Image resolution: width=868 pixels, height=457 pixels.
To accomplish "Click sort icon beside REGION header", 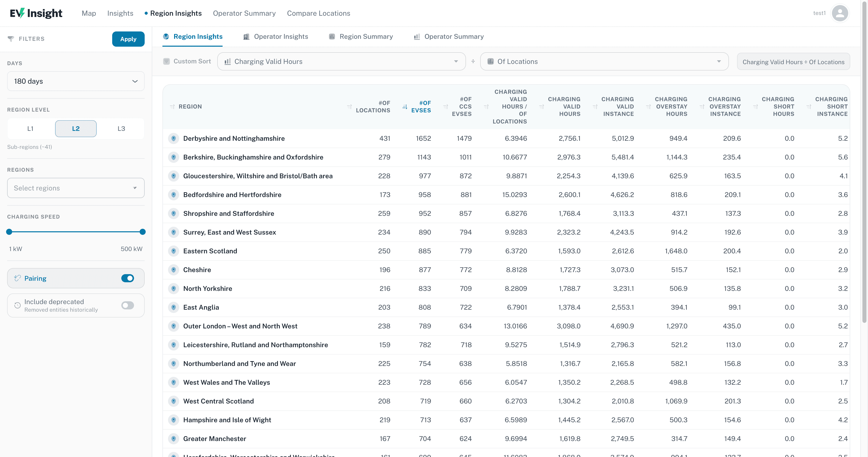I will pos(172,107).
